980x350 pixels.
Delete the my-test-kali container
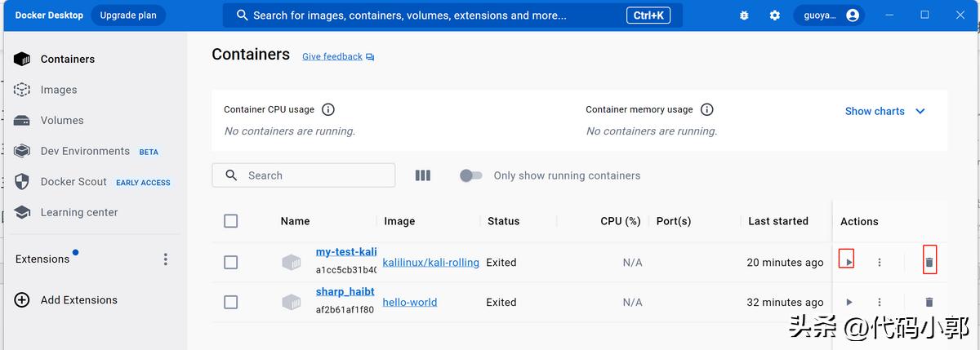click(929, 262)
